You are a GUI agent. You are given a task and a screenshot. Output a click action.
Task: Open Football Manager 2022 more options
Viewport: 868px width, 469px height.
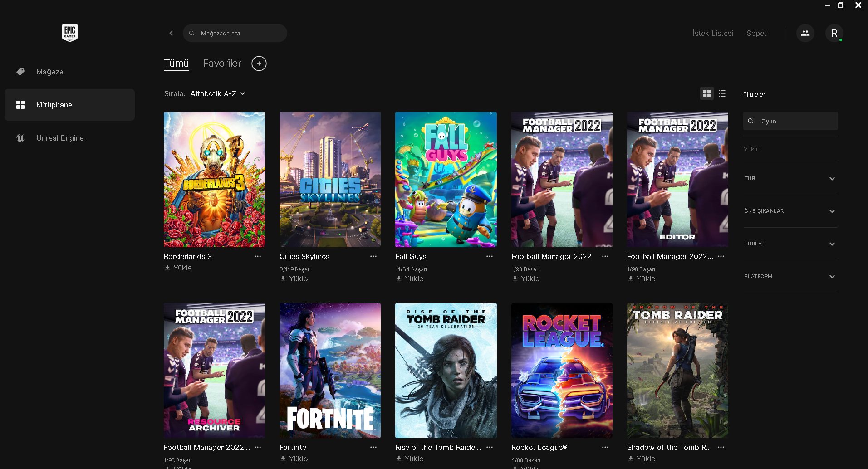[605, 256]
